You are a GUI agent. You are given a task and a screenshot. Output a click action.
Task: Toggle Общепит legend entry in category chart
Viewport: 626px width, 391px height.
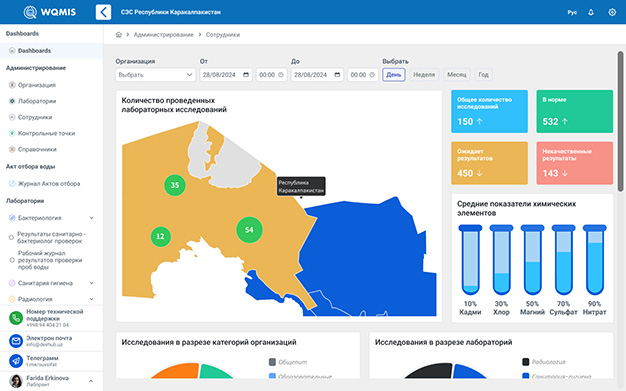(x=288, y=362)
